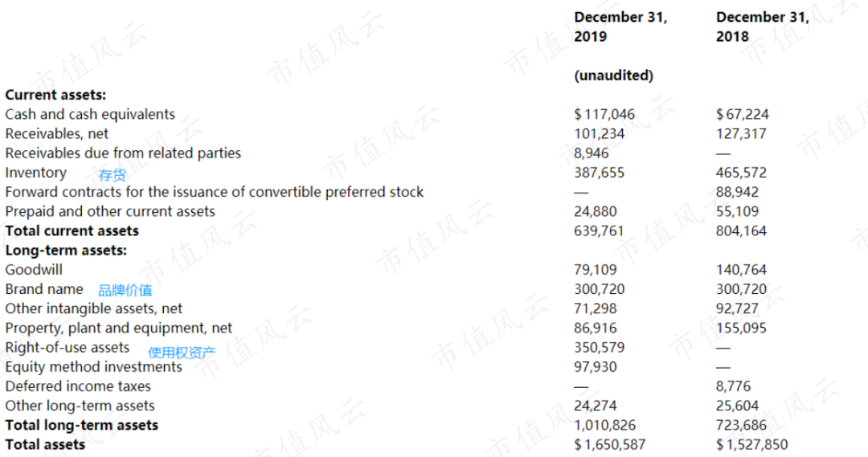Click the 2019 right-of-use assets value 350,579

point(599,348)
